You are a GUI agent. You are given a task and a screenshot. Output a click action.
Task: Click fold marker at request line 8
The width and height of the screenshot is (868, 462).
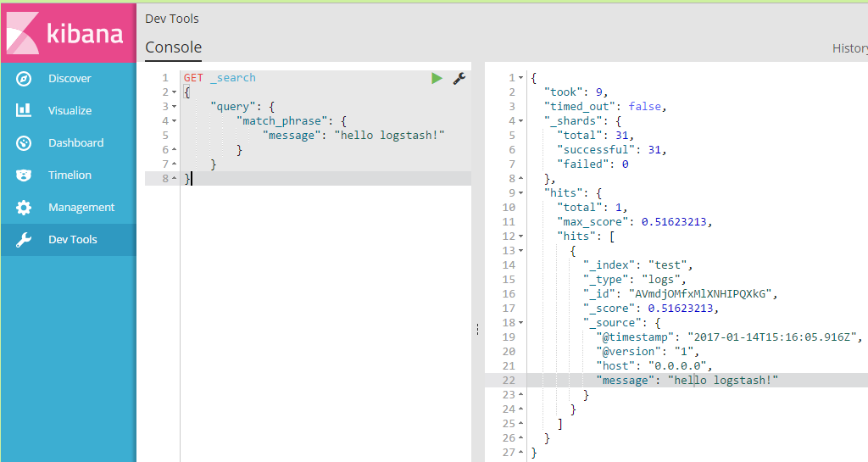(x=174, y=179)
